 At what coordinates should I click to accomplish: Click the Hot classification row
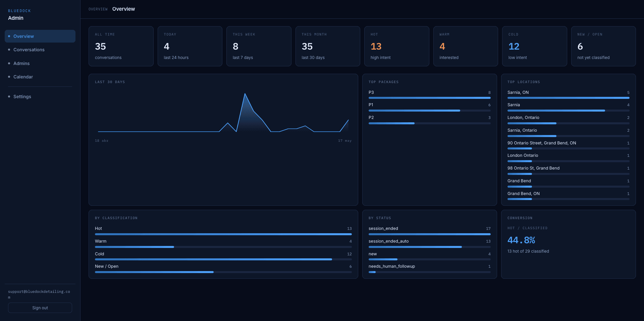tap(223, 231)
